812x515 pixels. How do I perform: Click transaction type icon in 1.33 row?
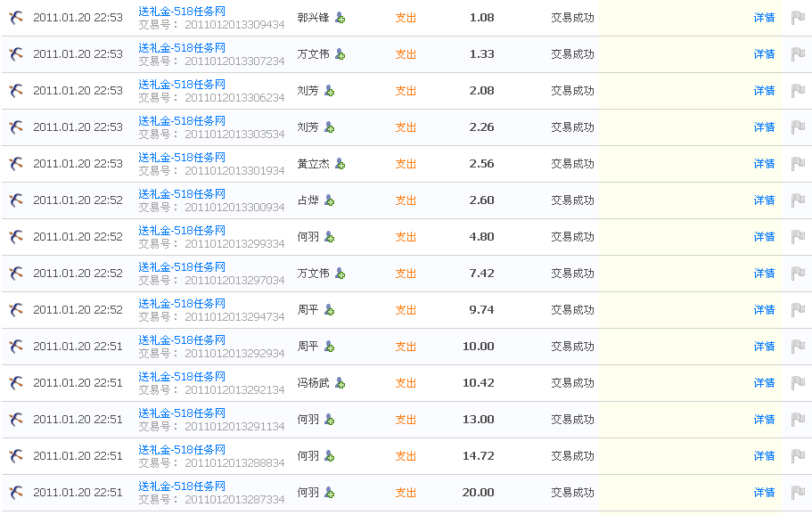pos(16,54)
